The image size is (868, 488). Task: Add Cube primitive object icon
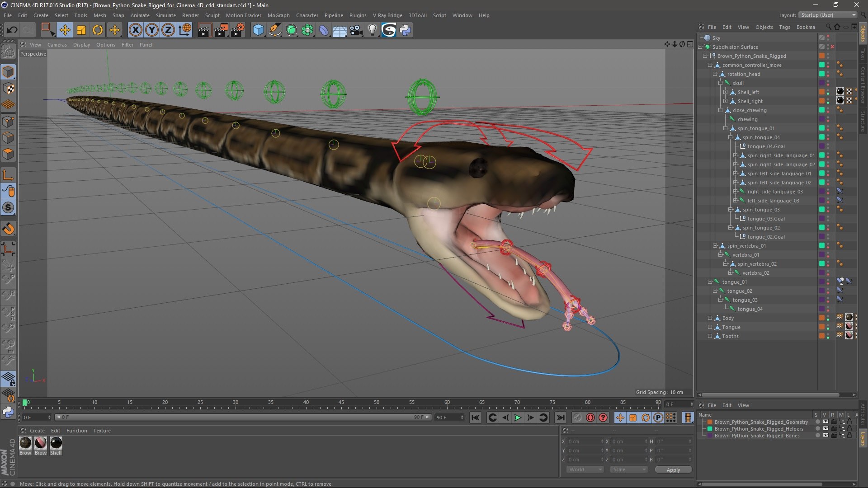point(258,30)
